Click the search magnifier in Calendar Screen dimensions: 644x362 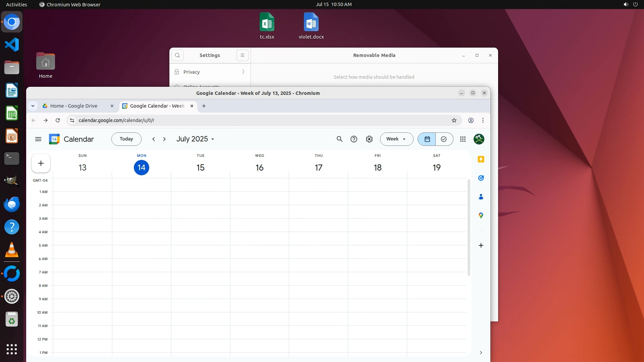tap(339, 139)
